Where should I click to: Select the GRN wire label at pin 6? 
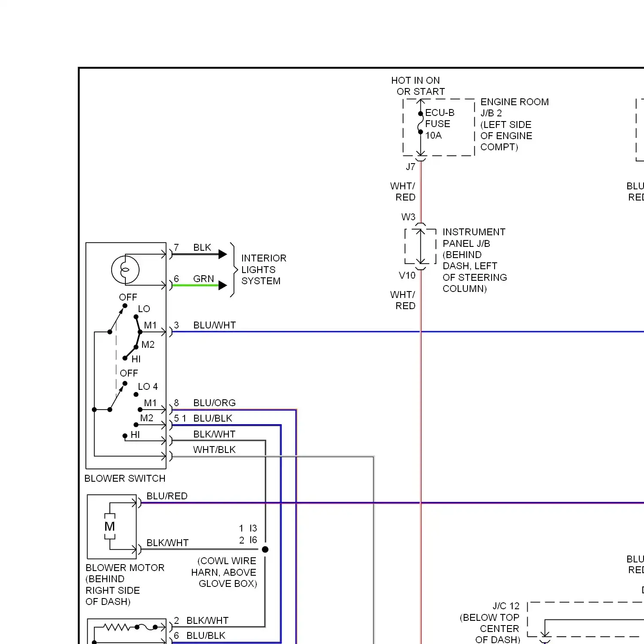[204, 279]
